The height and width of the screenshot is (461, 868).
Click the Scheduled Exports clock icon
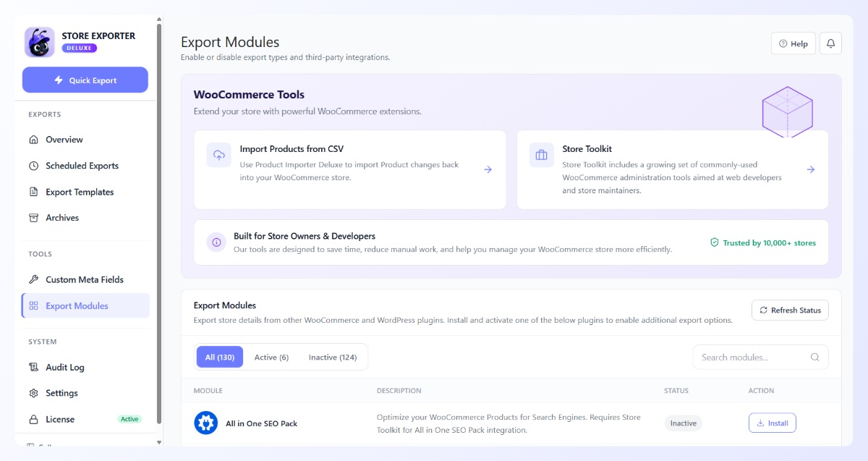(33, 166)
